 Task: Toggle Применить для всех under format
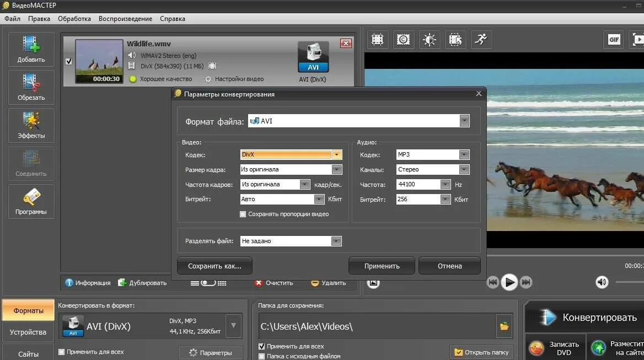point(61,352)
